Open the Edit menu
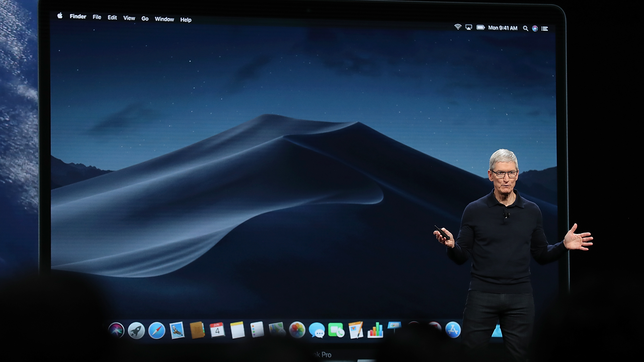Screen dimensions: 644x362 click(112, 17)
